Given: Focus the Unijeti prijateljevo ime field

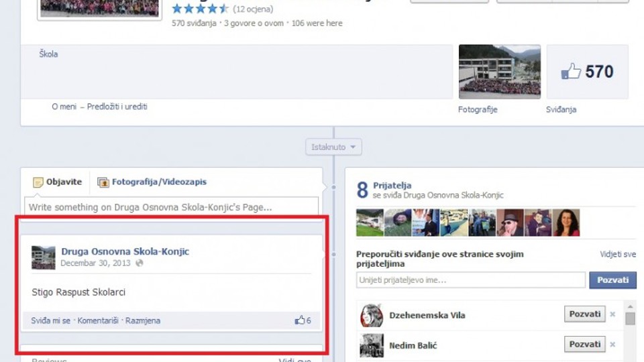Looking at the screenshot, I should pyautogui.click(x=471, y=280).
